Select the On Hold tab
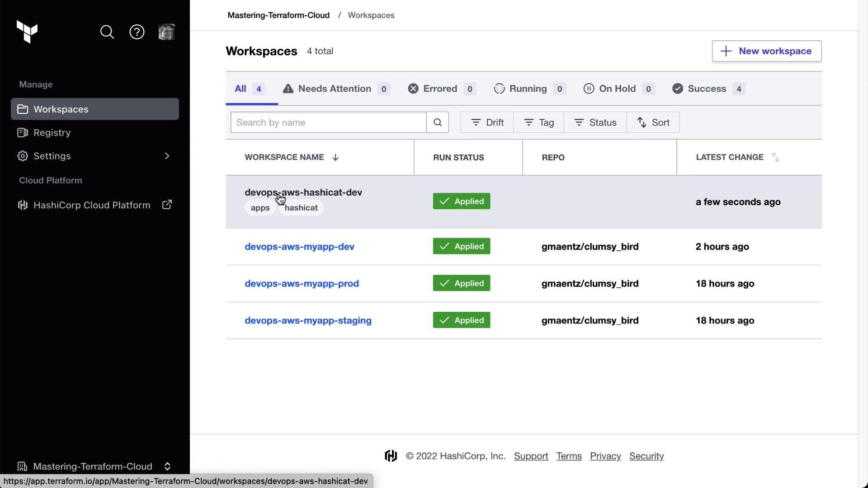Image resolution: width=868 pixels, height=488 pixels. click(619, 89)
